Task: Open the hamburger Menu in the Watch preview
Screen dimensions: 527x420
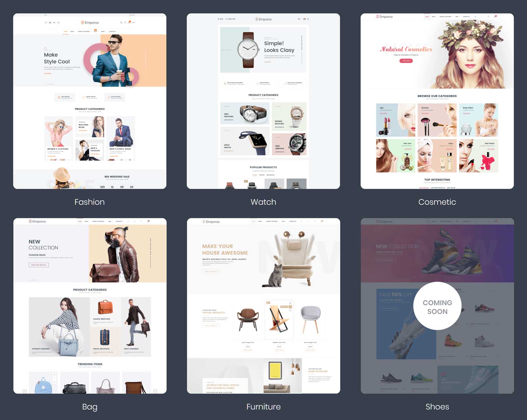Action: [x=220, y=19]
